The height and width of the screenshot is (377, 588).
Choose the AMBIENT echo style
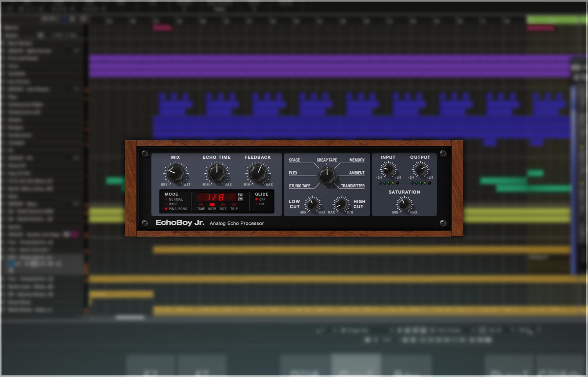coord(357,173)
